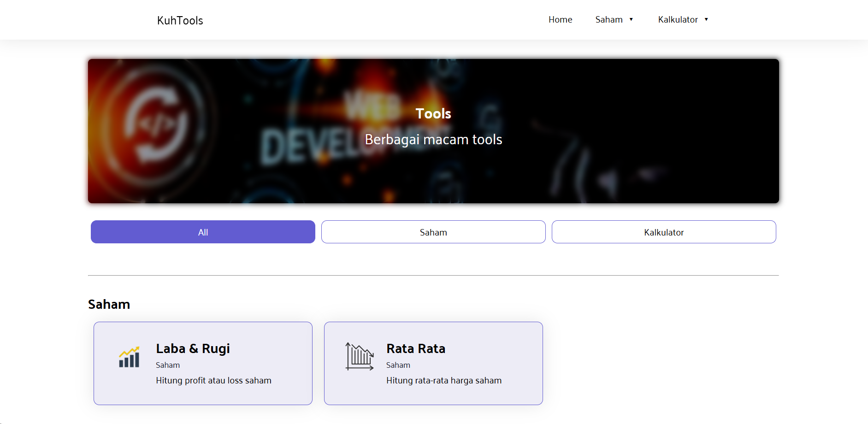Go to the Home nav link

coord(560,19)
